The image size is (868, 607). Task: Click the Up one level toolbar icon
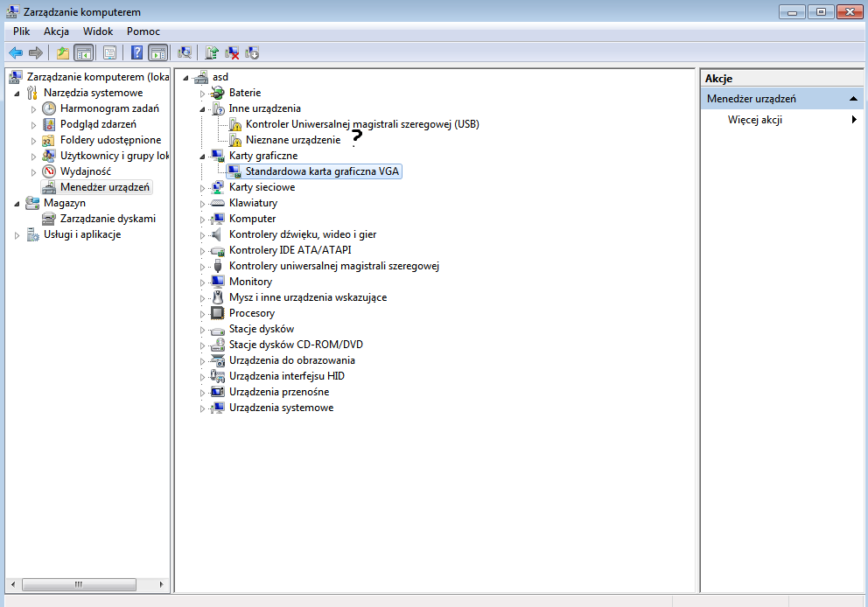point(63,53)
